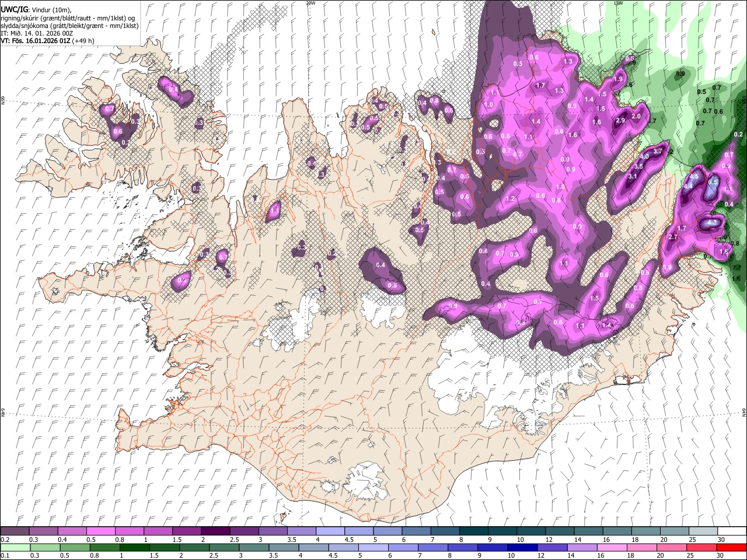Click the 2.7 snowfall value on the map

point(672,237)
